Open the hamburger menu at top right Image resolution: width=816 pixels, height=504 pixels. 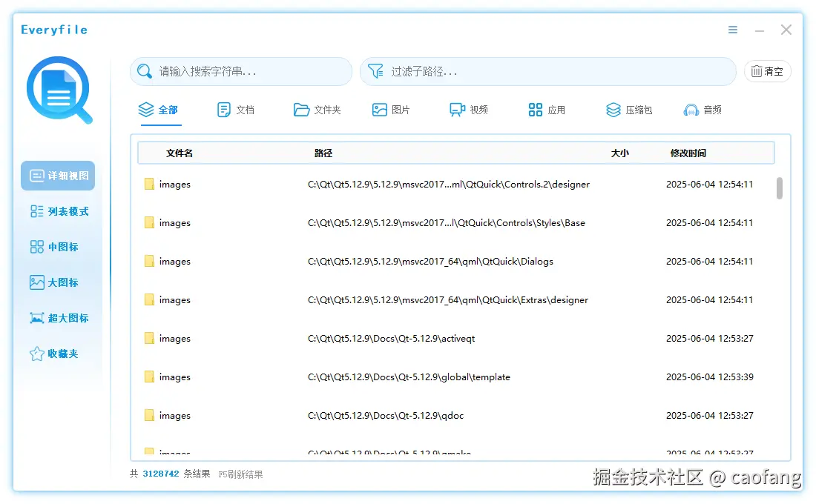[x=733, y=30]
